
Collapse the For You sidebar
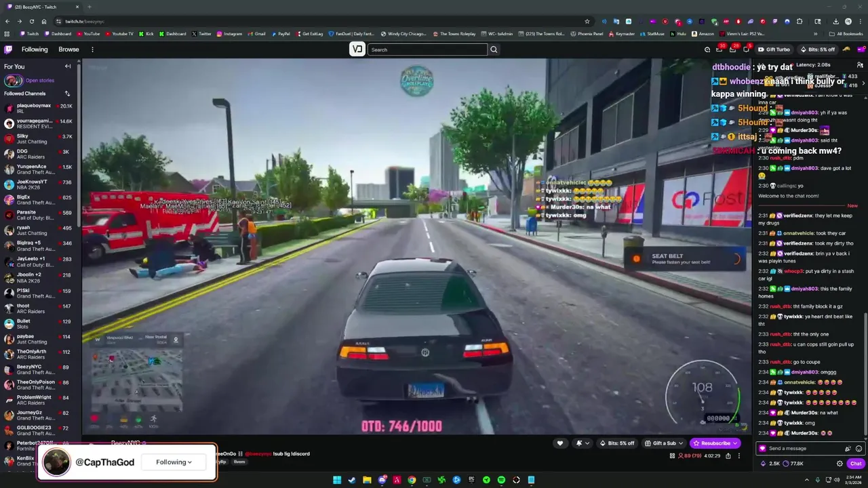click(x=68, y=66)
